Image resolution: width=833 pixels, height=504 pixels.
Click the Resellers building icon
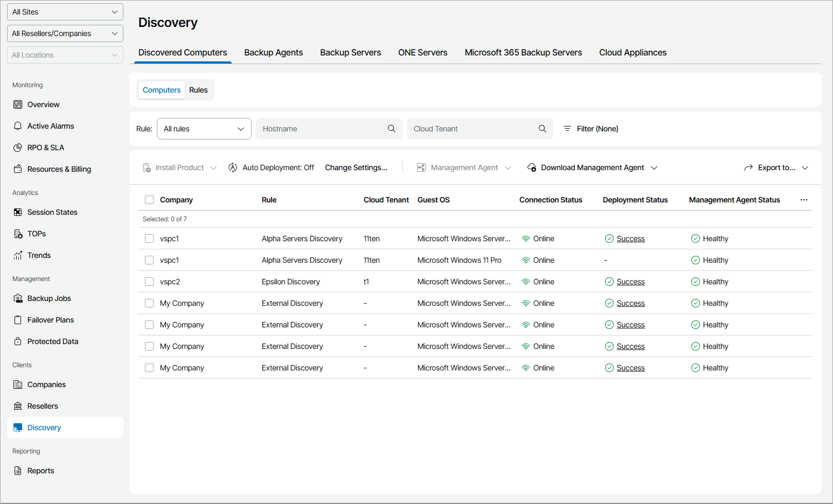pos(18,406)
